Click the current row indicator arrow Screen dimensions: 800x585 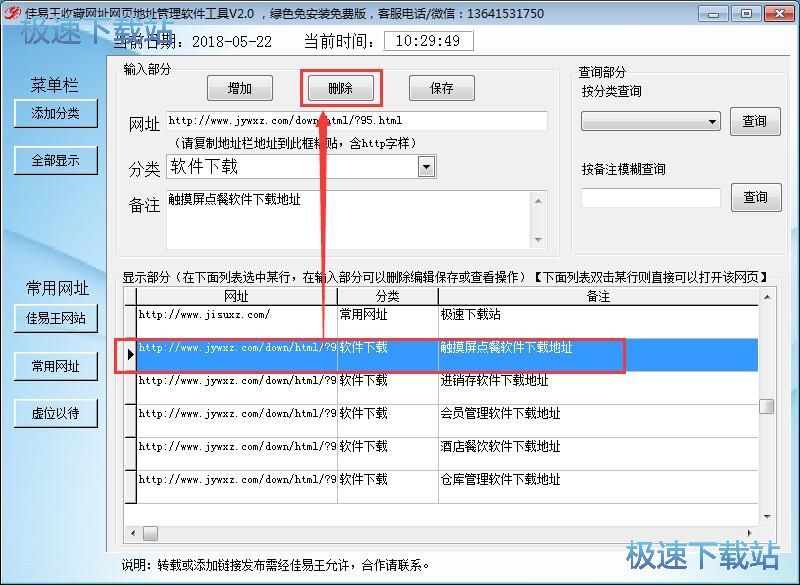pyautogui.click(x=131, y=354)
